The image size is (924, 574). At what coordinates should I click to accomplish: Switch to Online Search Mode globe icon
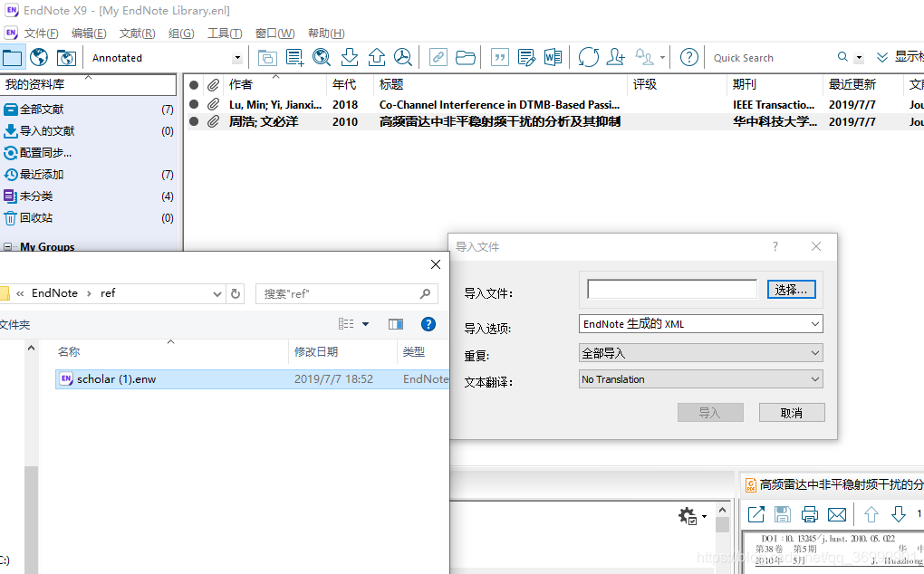pos(39,58)
